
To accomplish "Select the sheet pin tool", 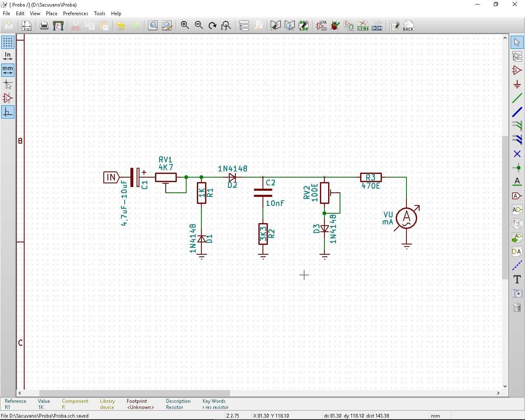I will pos(517,251).
